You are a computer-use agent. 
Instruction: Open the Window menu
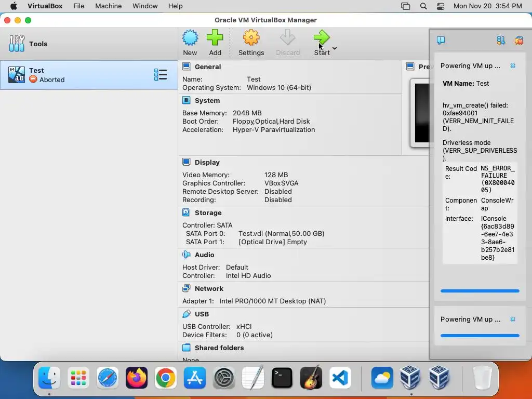[x=145, y=6]
